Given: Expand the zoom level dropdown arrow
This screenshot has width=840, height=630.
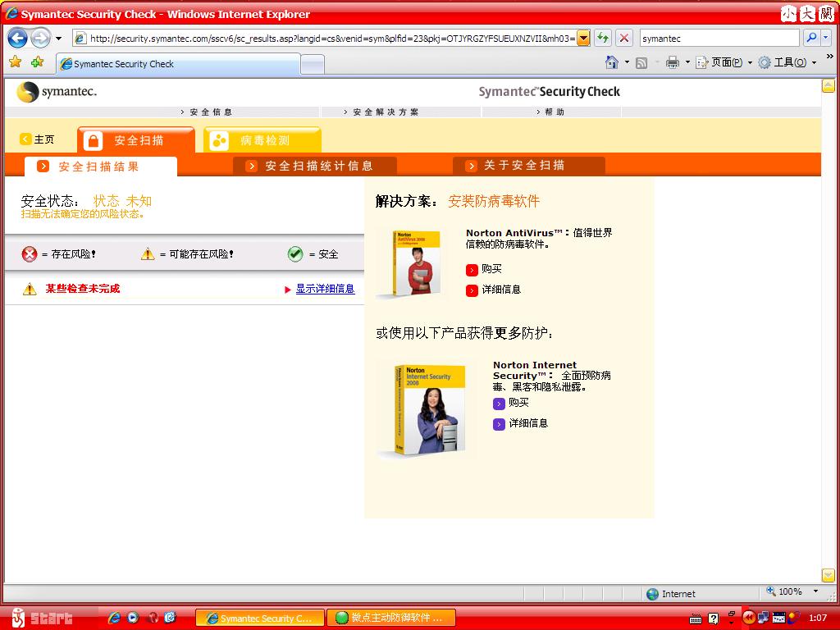Looking at the screenshot, I should point(815,591).
